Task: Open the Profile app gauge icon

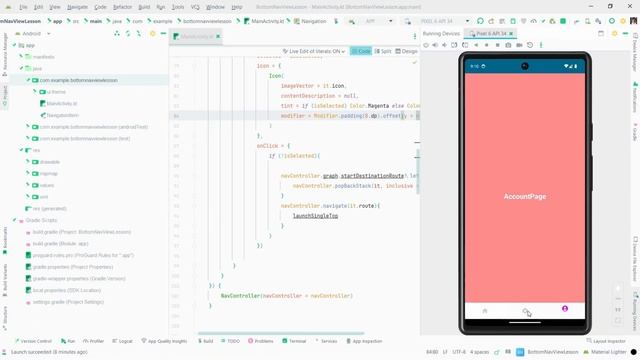Action: tap(533, 21)
